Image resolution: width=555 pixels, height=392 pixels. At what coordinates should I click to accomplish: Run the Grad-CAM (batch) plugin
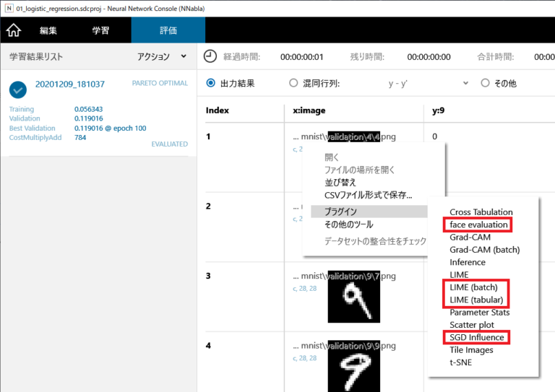pos(485,250)
